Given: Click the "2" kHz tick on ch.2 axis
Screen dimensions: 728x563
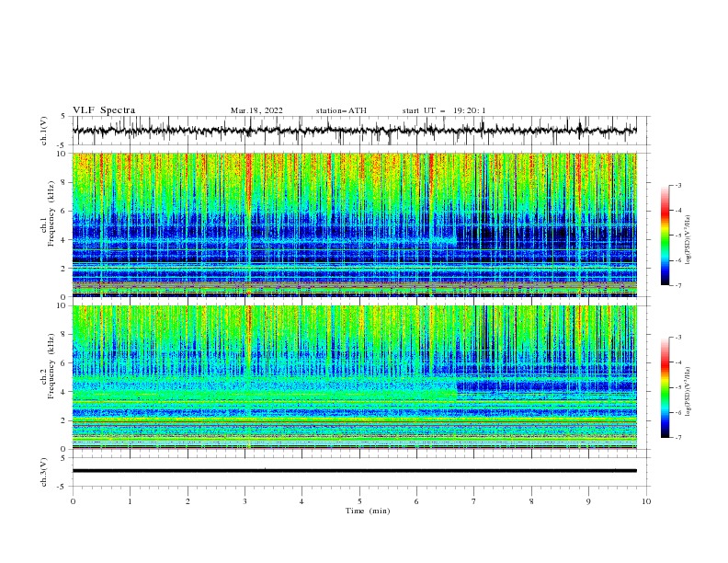Looking at the screenshot, I should click(64, 420).
